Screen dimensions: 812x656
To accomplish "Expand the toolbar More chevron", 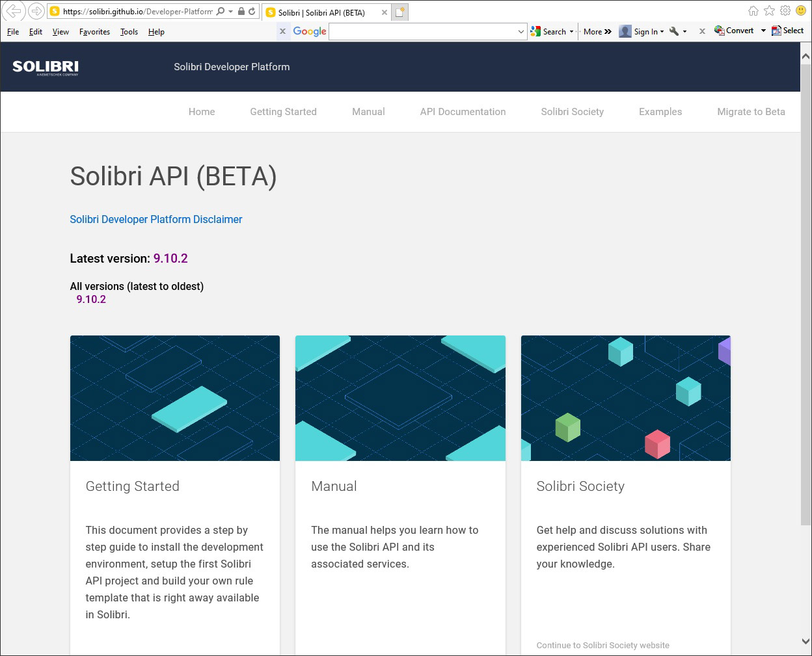I will pos(598,31).
